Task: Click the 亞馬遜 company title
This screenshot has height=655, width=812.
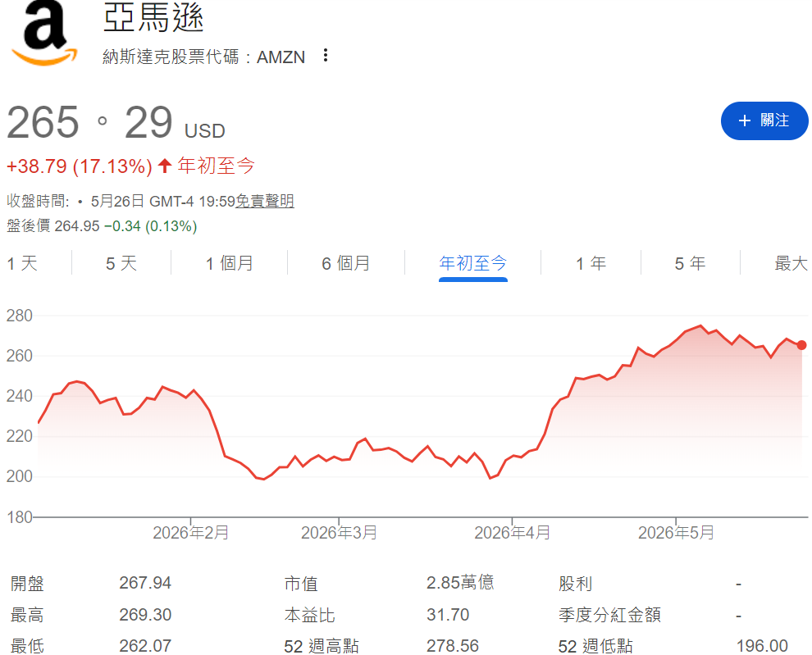Action: pyautogui.click(x=154, y=17)
